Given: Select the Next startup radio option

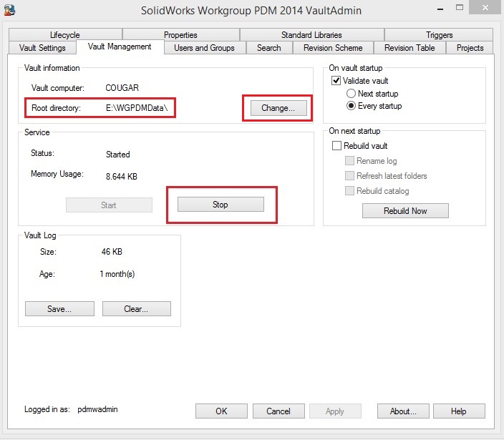Looking at the screenshot, I should pyautogui.click(x=351, y=94).
